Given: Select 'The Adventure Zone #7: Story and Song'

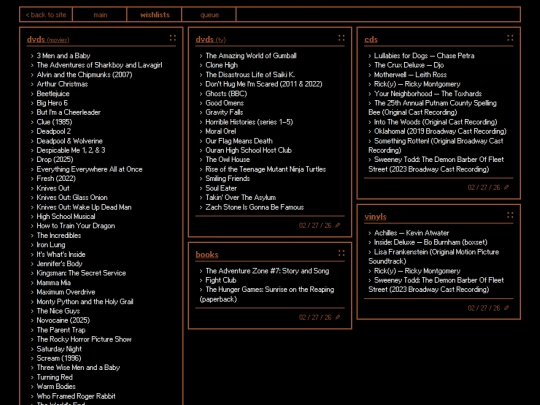Looking at the screenshot, I should pyautogui.click(x=267, y=271).
